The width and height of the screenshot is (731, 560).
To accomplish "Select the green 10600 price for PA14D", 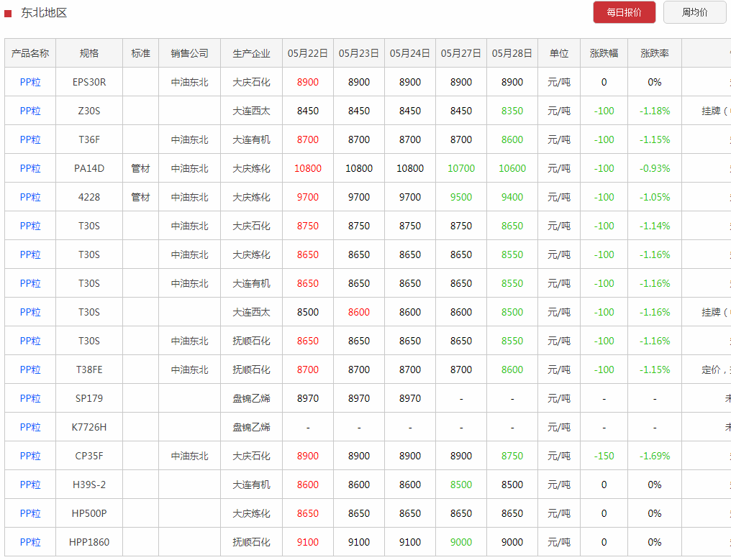I will coord(512,168).
